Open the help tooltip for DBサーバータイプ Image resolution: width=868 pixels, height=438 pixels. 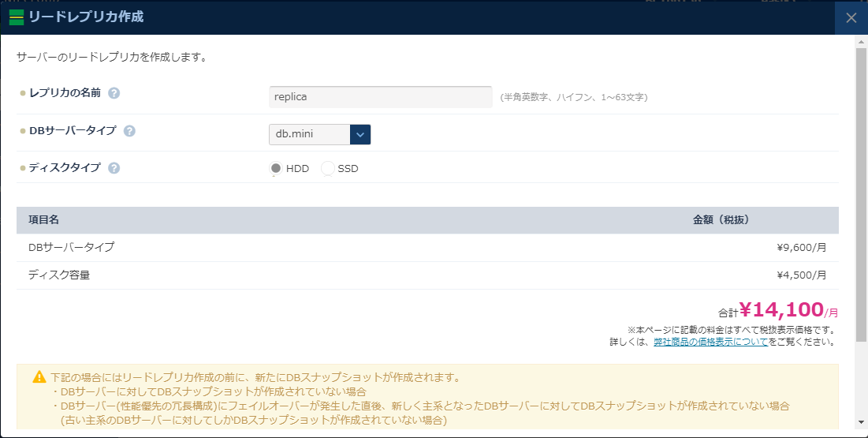pyautogui.click(x=129, y=131)
